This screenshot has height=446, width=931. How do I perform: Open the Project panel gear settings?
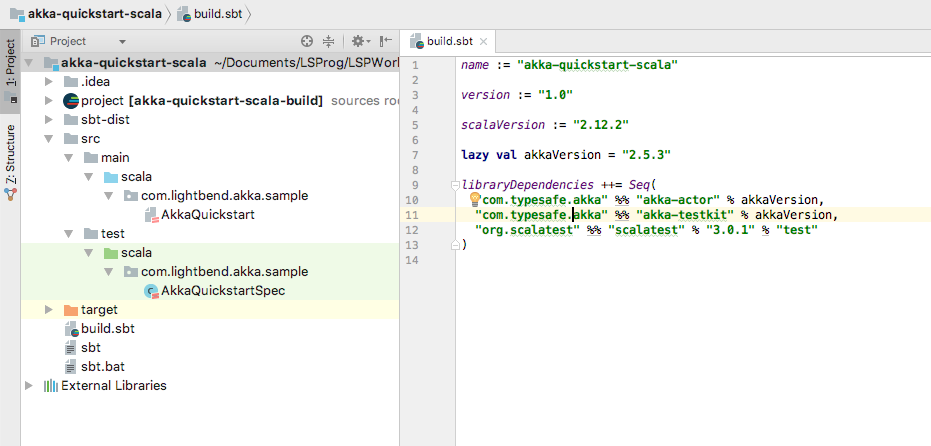(x=360, y=41)
